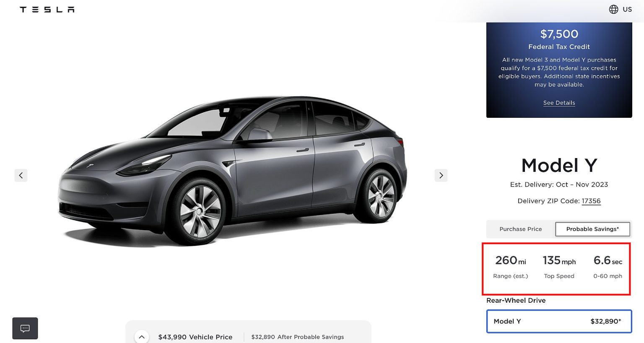Click the 6.6 sec 0-60 mph stat
Screen dimensions: 644x343
(x=608, y=267)
